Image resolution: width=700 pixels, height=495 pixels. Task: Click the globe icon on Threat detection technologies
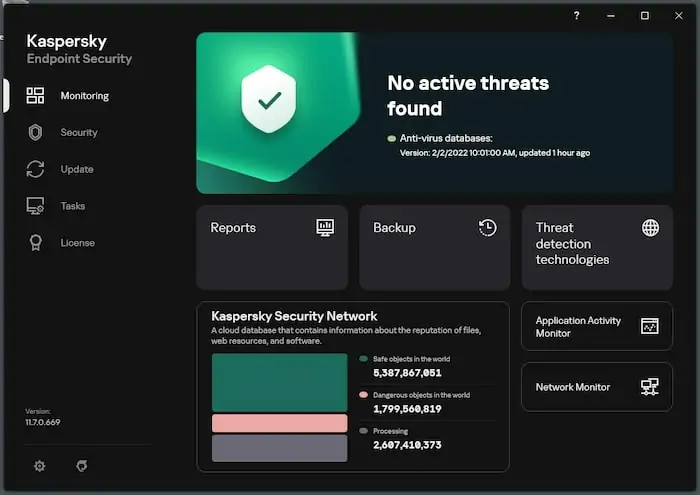click(x=650, y=228)
